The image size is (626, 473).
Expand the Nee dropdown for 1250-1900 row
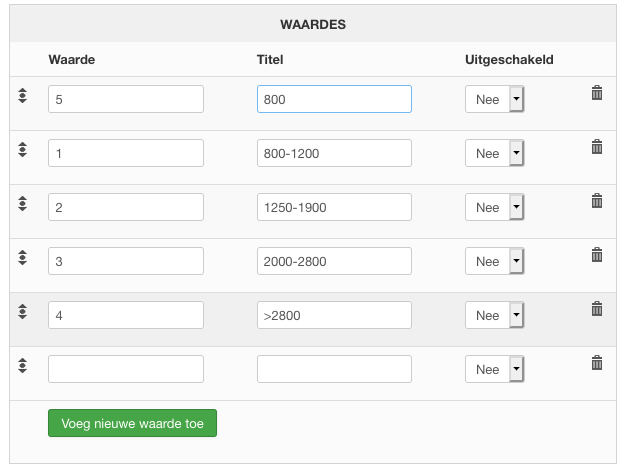pyautogui.click(x=495, y=207)
